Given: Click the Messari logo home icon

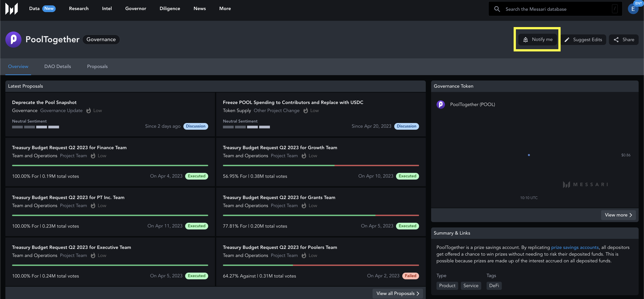Looking at the screenshot, I should click(11, 8).
